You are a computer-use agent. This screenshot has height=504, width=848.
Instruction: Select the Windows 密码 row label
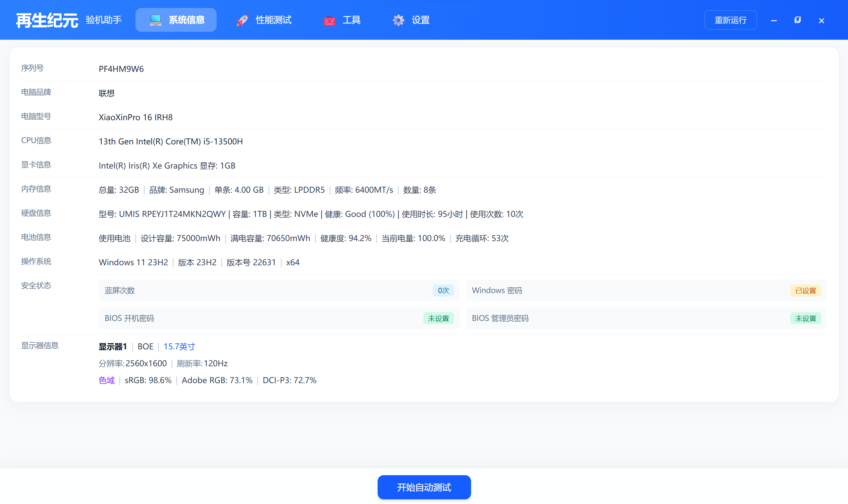tap(497, 290)
